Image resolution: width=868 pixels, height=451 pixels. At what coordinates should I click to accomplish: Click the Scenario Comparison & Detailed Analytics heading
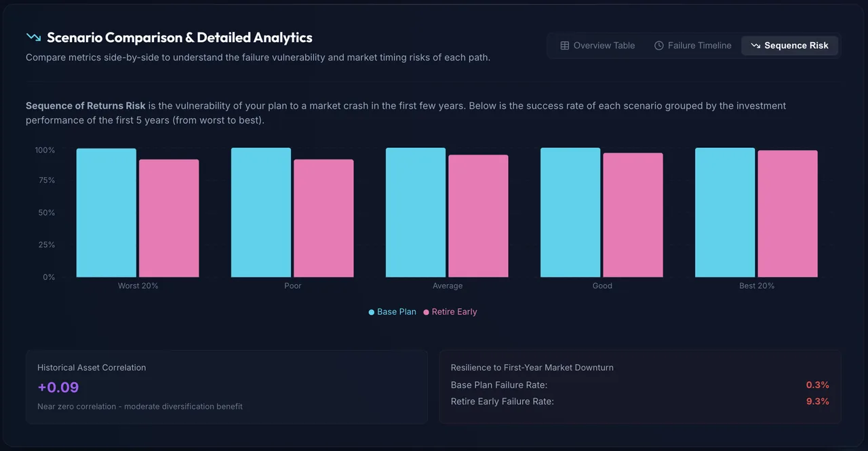pos(180,37)
